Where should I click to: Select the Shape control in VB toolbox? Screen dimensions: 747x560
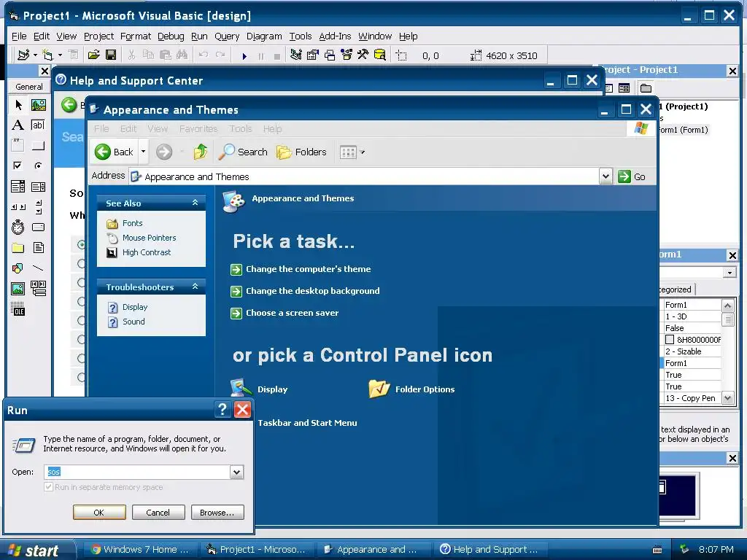tap(18, 268)
